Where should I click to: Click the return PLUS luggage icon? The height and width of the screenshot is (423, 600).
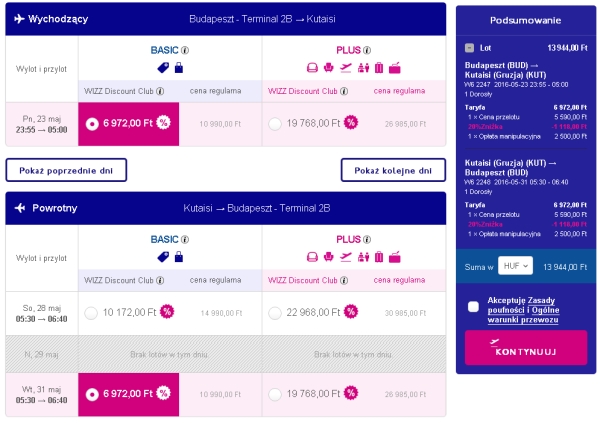(379, 257)
